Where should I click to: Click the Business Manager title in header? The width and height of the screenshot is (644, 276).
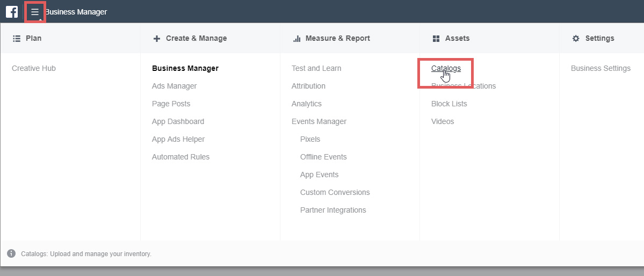(76, 12)
